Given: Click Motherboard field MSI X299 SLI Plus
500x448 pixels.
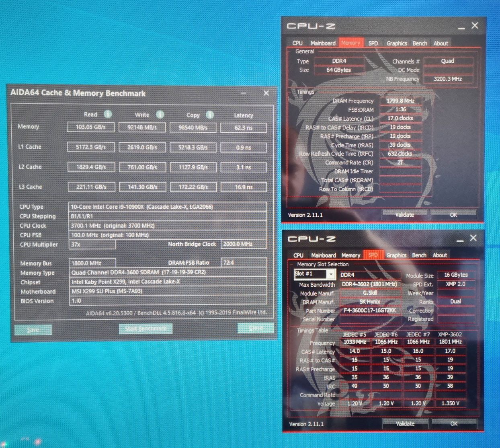Looking at the screenshot, I should 168,291.
